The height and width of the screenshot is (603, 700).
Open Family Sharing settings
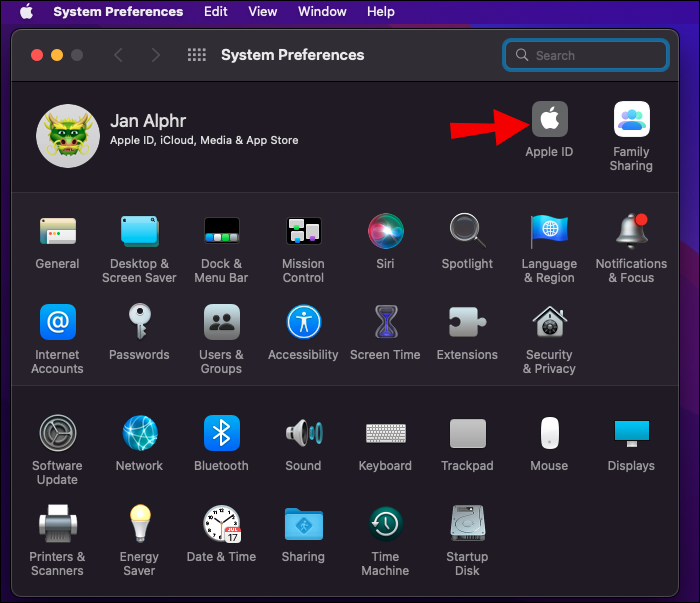pyautogui.click(x=631, y=120)
